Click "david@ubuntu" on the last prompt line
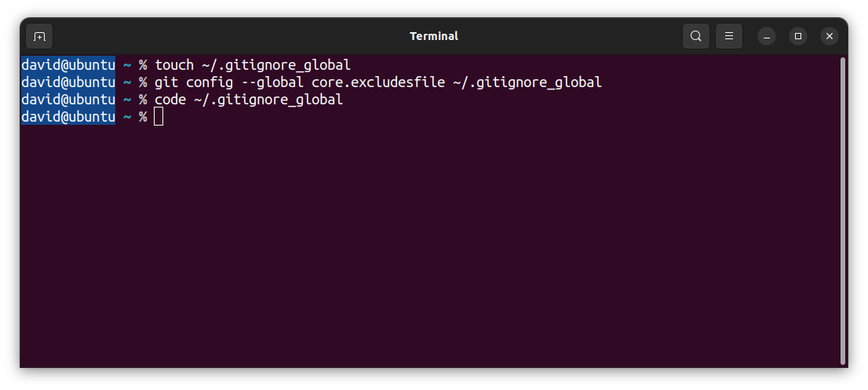The image size is (868, 390). 68,117
